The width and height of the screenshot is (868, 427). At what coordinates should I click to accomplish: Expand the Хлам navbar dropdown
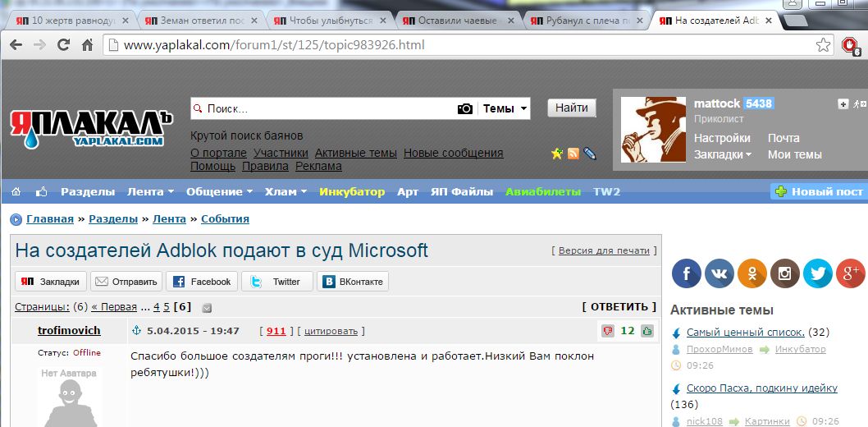point(286,191)
